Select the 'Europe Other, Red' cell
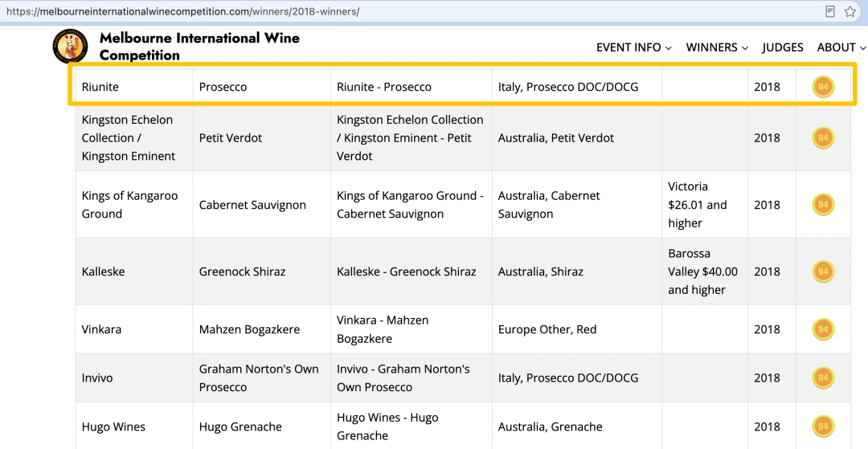The width and height of the screenshot is (868, 449). click(577, 329)
